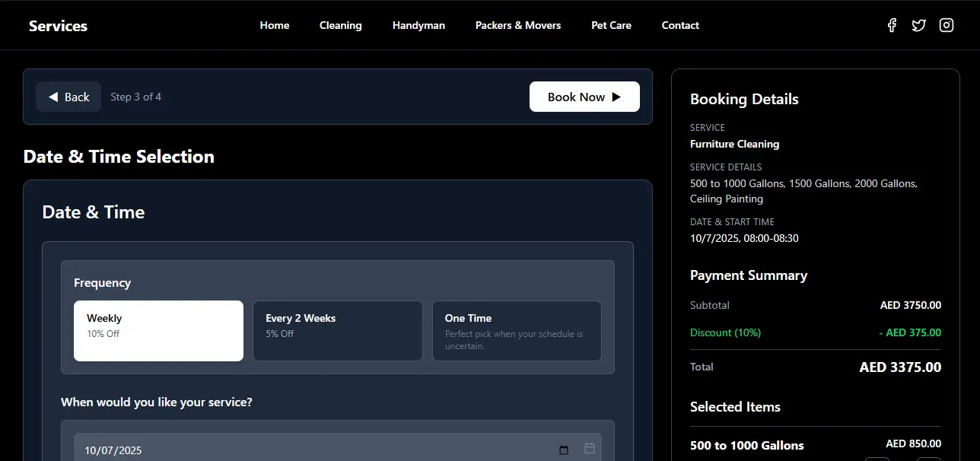Expand the Payment Summary discount line

[725, 332]
